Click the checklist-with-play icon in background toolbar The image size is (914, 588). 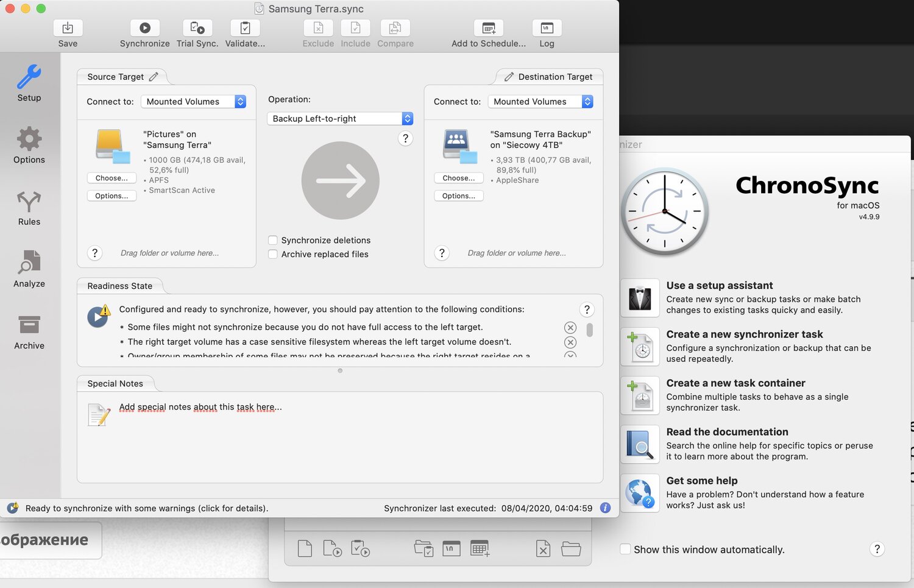coord(360,548)
